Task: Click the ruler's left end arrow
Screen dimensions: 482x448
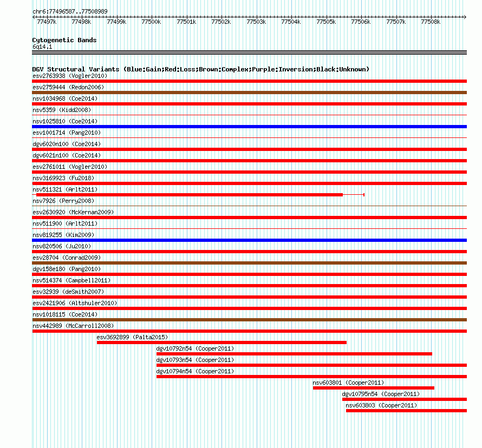Action: [34, 17]
